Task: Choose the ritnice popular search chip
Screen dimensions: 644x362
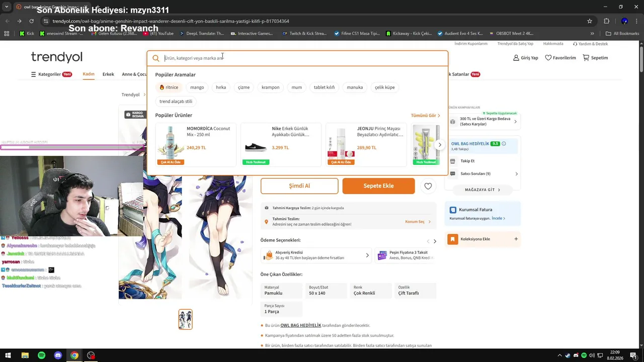Action: [x=169, y=87]
